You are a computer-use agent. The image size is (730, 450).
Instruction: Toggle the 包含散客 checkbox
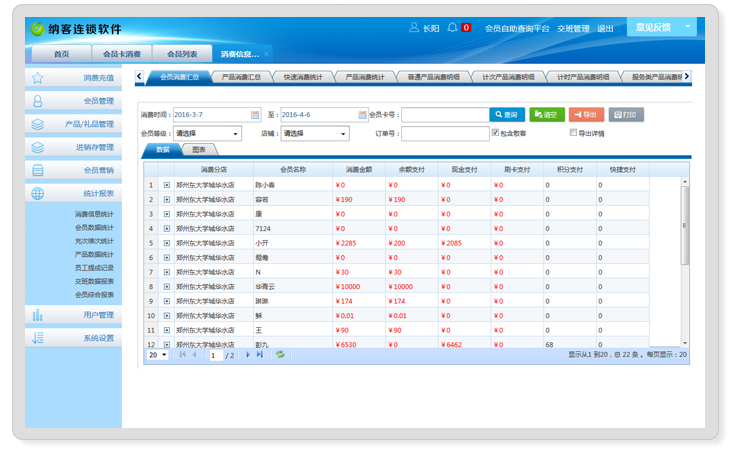coord(494,133)
